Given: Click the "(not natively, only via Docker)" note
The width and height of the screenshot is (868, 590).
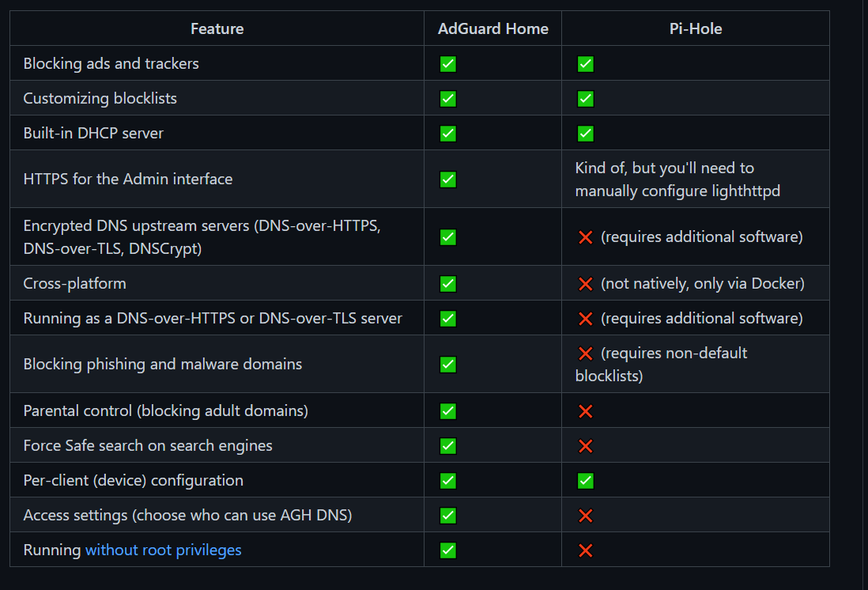Looking at the screenshot, I should 703,283.
